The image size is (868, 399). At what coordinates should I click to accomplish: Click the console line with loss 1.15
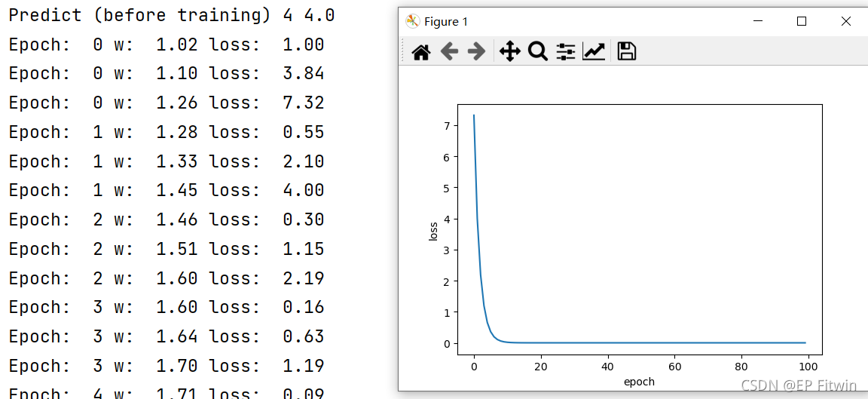point(167,249)
